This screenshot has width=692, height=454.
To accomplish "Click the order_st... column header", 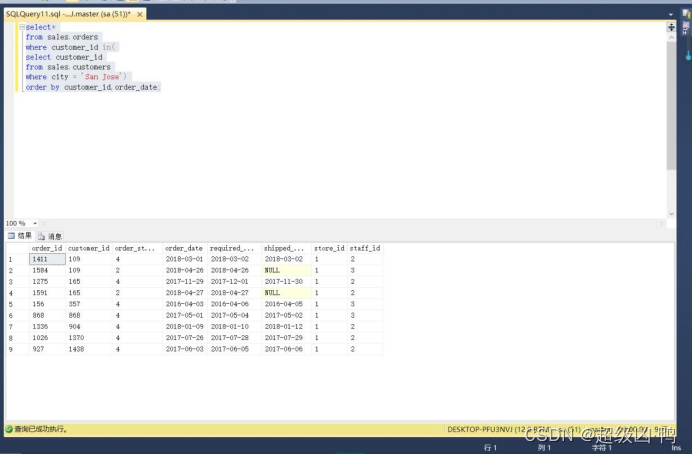I will click(137, 248).
